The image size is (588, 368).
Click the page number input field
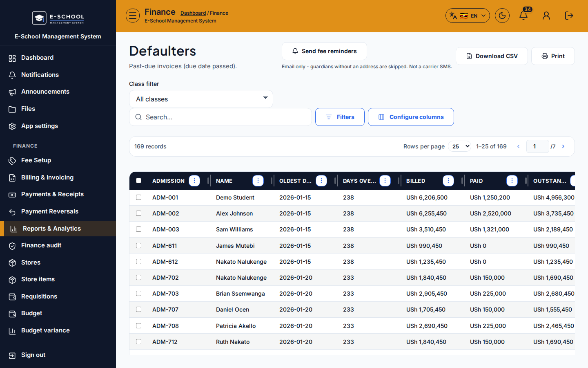(538, 146)
